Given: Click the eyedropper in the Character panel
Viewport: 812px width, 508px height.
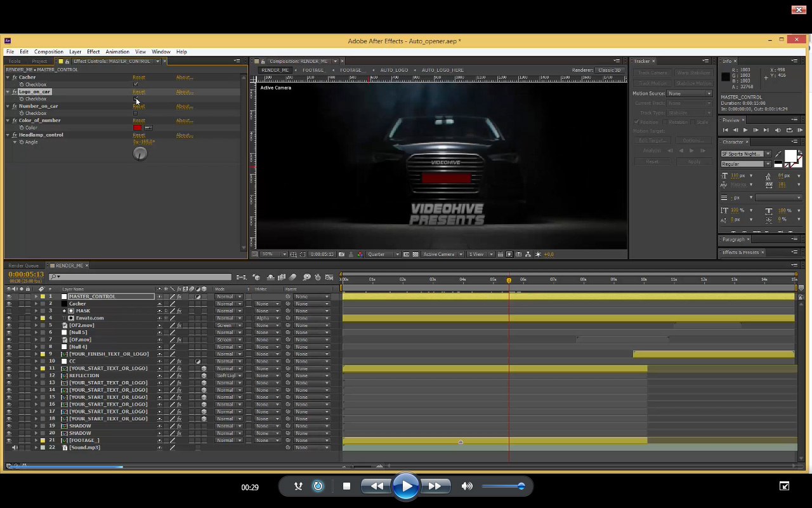Looking at the screenshot, I should point(778,154).
